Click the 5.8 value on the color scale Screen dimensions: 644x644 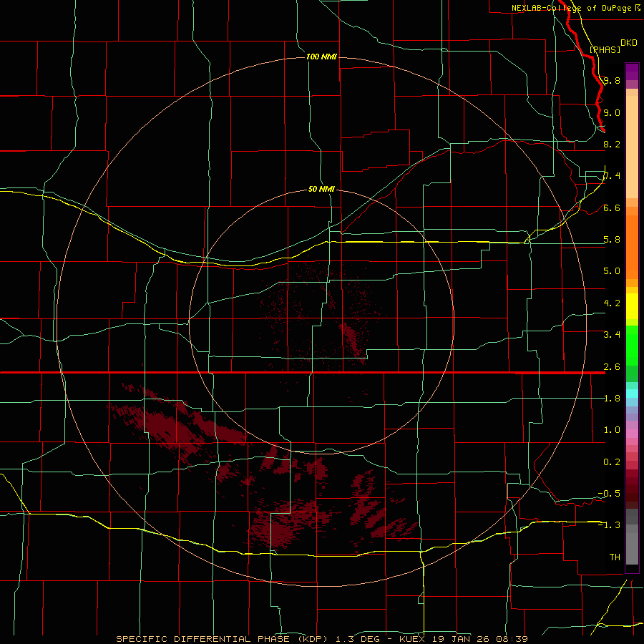pyautogui.click(x=612, y=240)
